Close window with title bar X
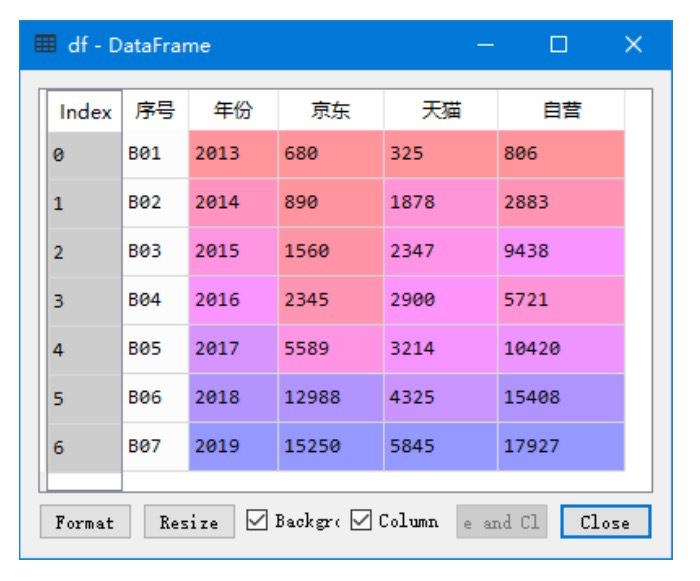The image size is (700, 581). click(633, 45)
